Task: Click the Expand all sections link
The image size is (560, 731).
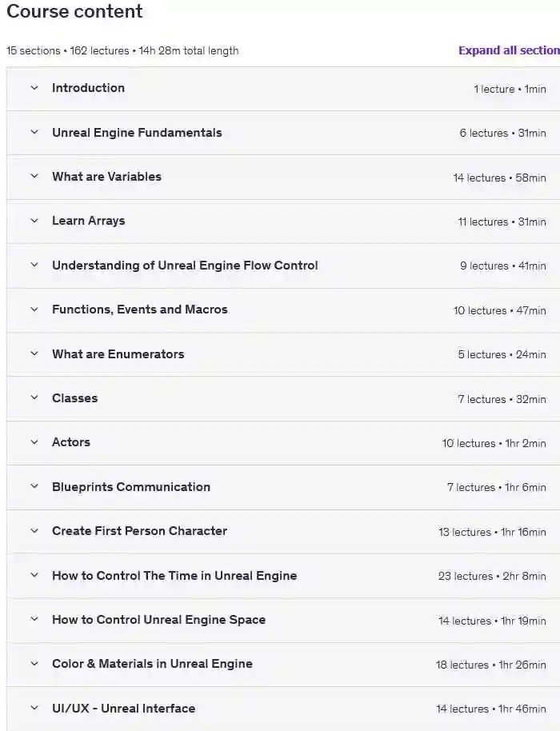Action: (x=508, y=50)
